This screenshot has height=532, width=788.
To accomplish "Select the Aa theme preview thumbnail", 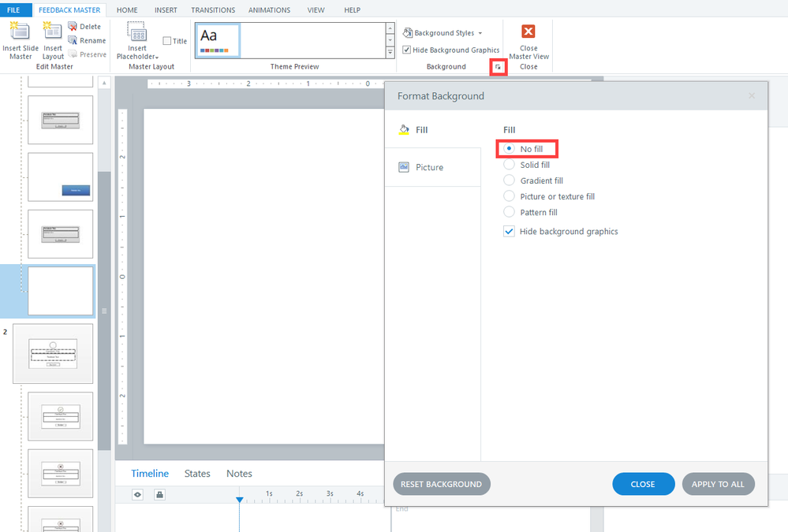I will 218,40.
